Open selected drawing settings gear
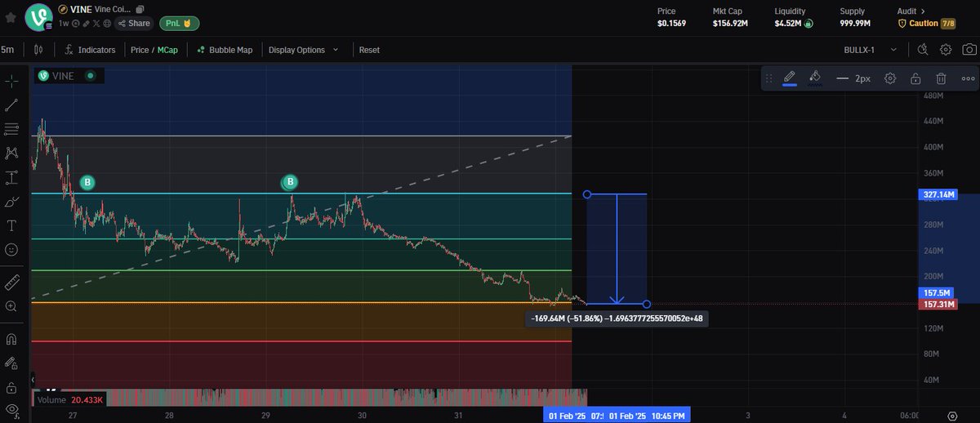 point(890,78)
